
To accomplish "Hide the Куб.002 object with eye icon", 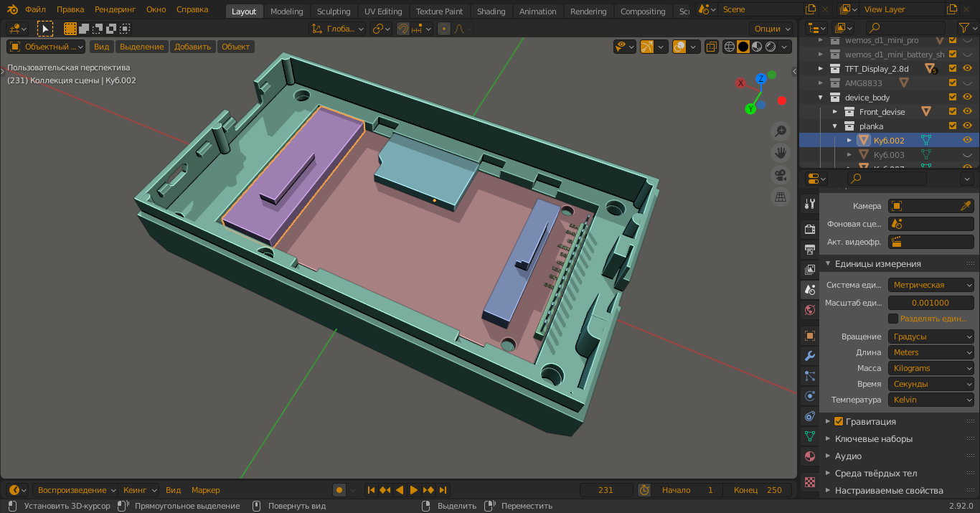I will pos(967,141).
